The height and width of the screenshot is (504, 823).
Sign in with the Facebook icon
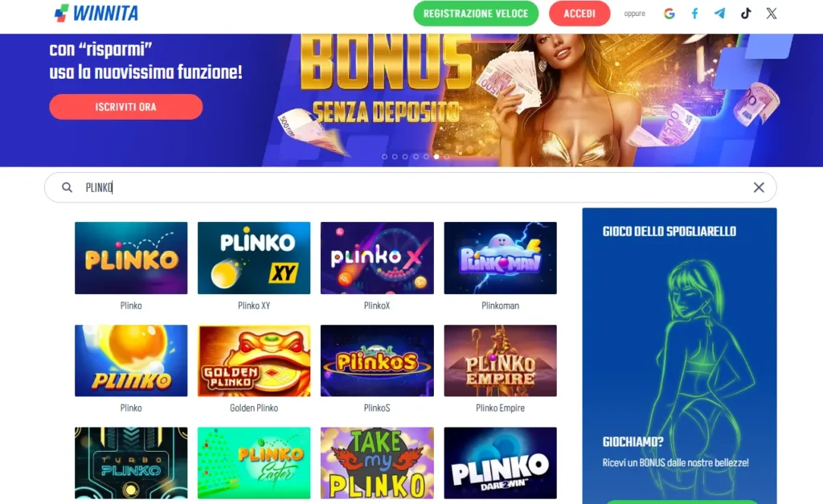(694, 14)
